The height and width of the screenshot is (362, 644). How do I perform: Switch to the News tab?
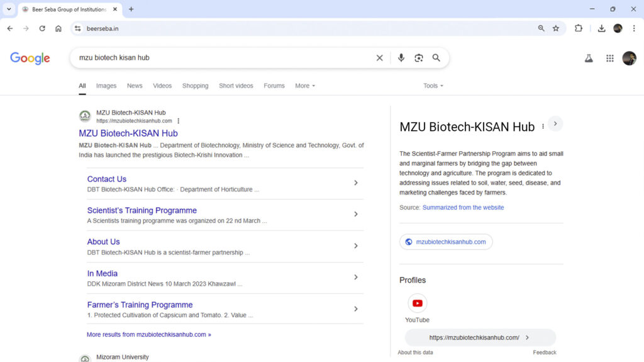pyautogui.click(x=135, y=86)
